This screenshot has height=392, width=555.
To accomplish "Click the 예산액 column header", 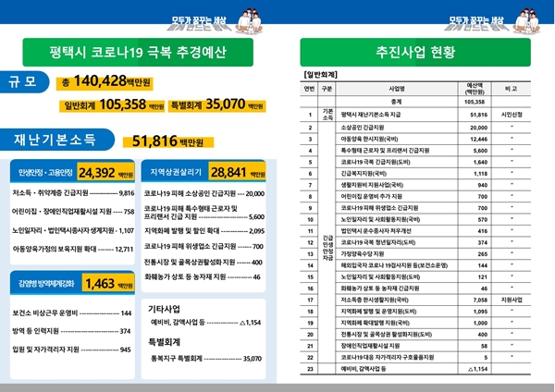I will pos(478,90).
